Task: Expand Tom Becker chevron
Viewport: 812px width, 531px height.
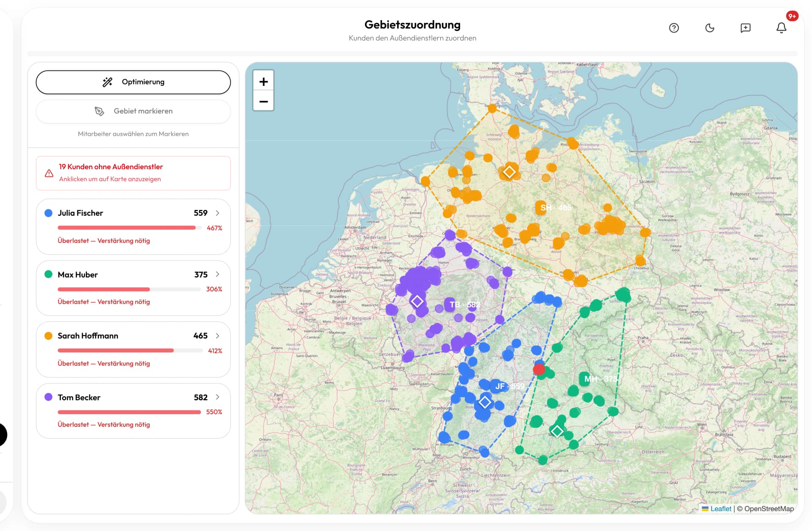Action: point(217,397)
